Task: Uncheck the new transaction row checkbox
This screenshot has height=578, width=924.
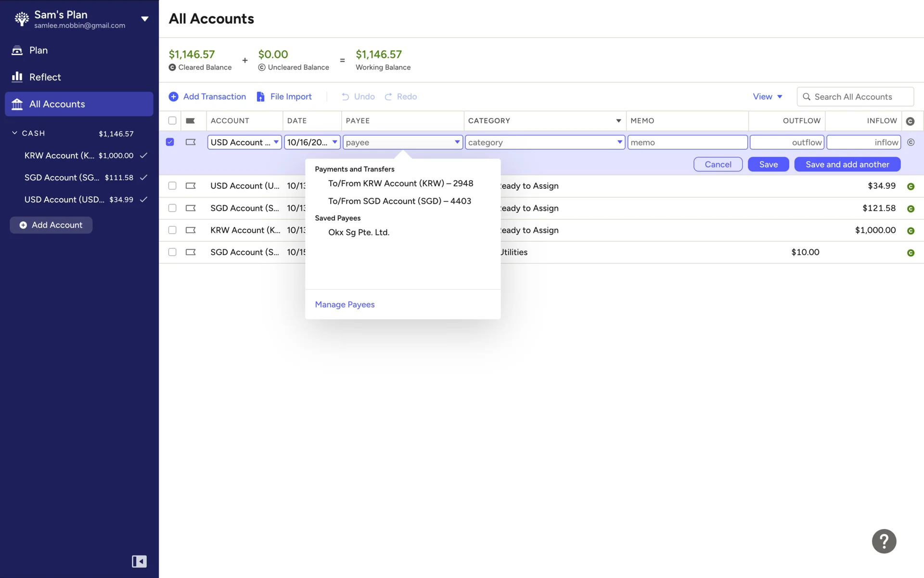Action: coord(170,142)
